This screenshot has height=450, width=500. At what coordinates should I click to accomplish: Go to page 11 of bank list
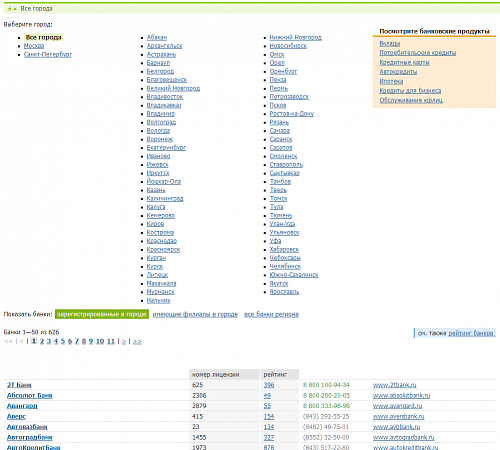pyautogui.click(x=111, y=341)
